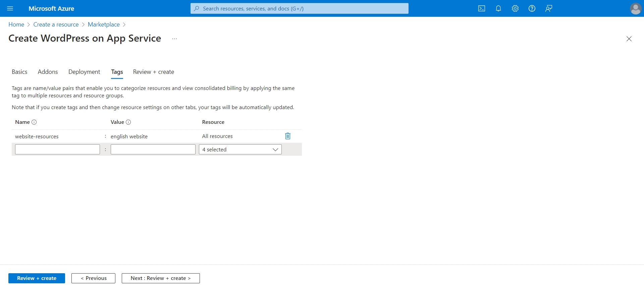Screen dimensions: 644x289
Task: Switch to the Addons tab
Action: (48, 72)
